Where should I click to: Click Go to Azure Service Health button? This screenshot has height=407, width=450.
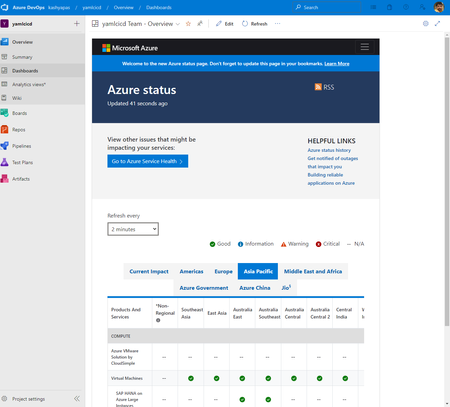[x=148, y=161]
